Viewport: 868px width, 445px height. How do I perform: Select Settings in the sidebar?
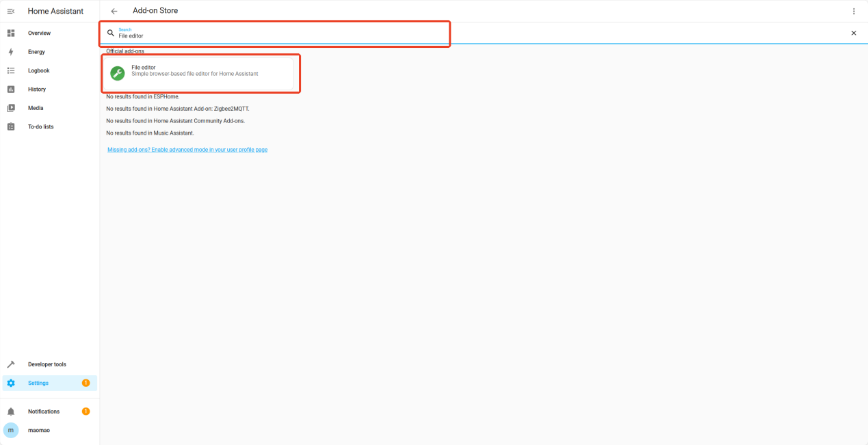pyautogui.click(x=50, y=383)
